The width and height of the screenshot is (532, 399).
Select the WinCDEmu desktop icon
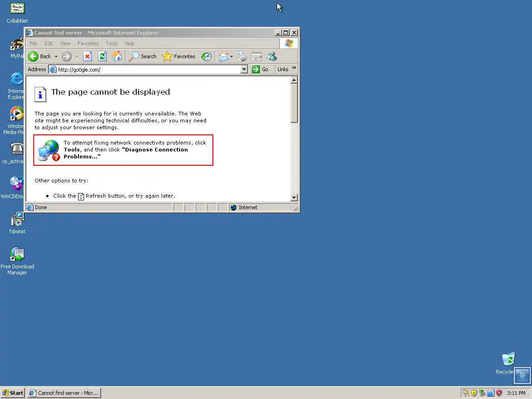pyautogui.click(x=13, y=187)
